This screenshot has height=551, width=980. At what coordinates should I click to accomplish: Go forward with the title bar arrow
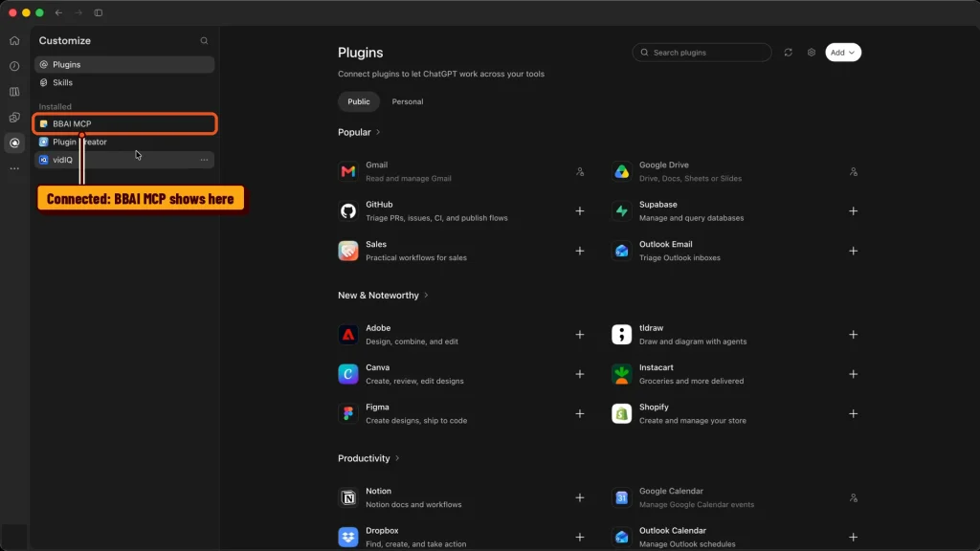(x=78, y=12)
